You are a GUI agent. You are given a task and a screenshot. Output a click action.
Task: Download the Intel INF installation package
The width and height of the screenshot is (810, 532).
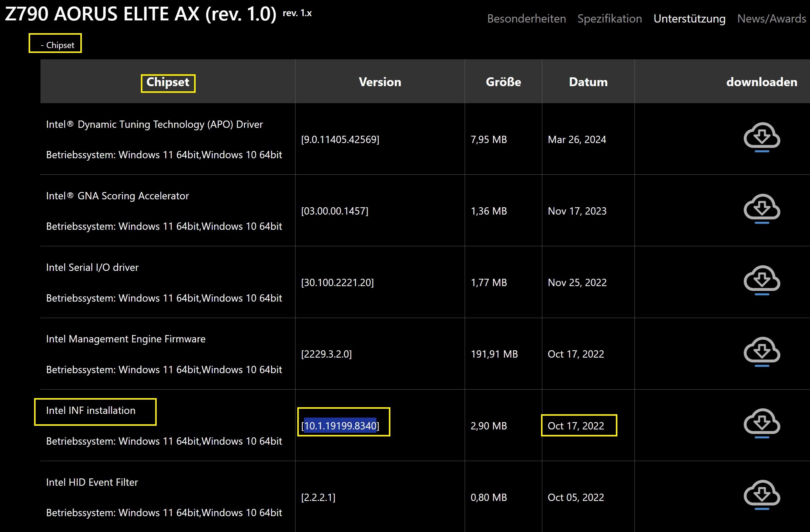[x=761, y=423]
